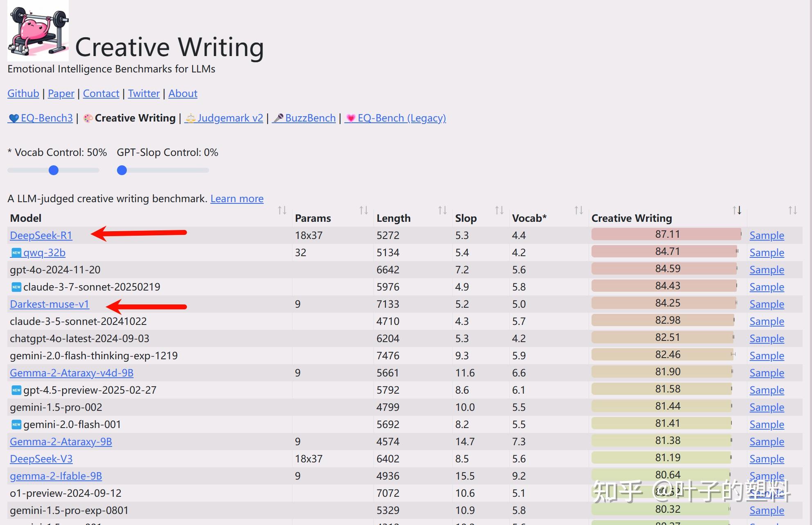Click the GPT-Slop Control slider handle
Image resolution: width=812 pixels, height=525 pixels.
pyautogui.click(x=122, y=170)
